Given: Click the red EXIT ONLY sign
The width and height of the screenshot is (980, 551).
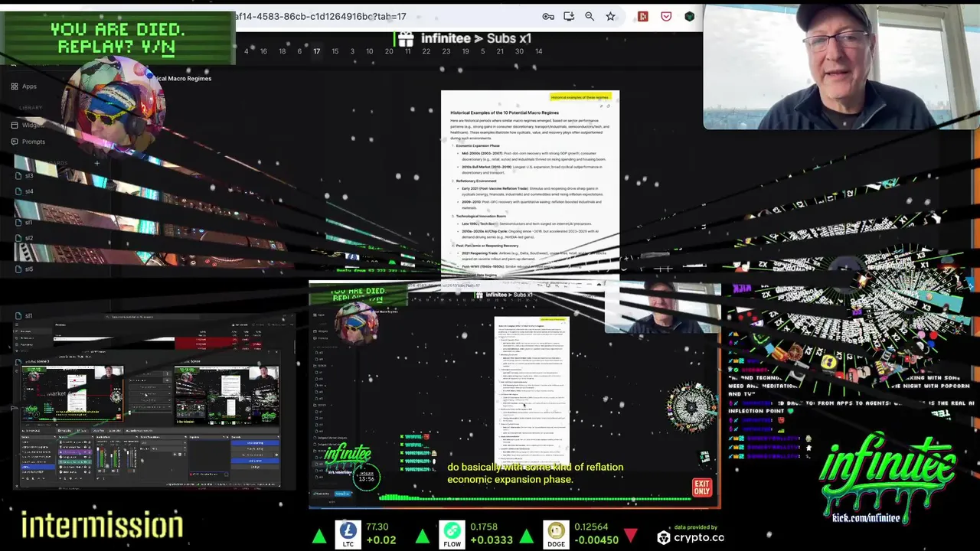Looking at the screenshot, I should coord(702,487).
